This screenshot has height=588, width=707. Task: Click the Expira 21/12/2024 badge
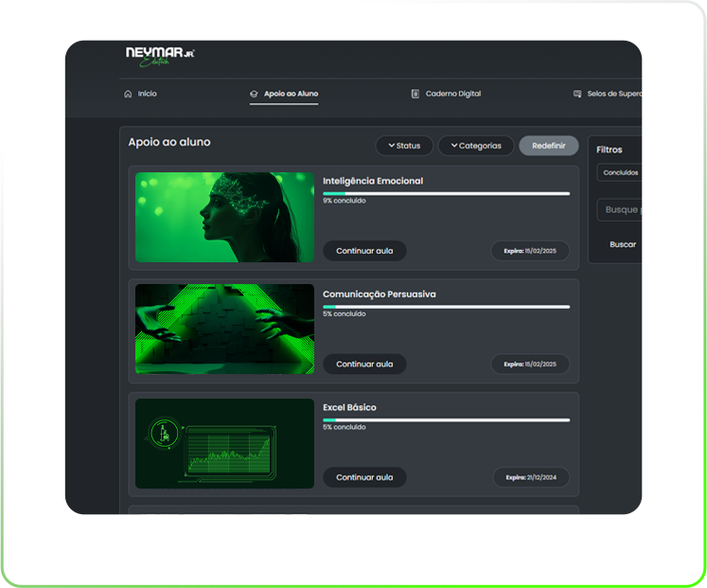[531, 477]
